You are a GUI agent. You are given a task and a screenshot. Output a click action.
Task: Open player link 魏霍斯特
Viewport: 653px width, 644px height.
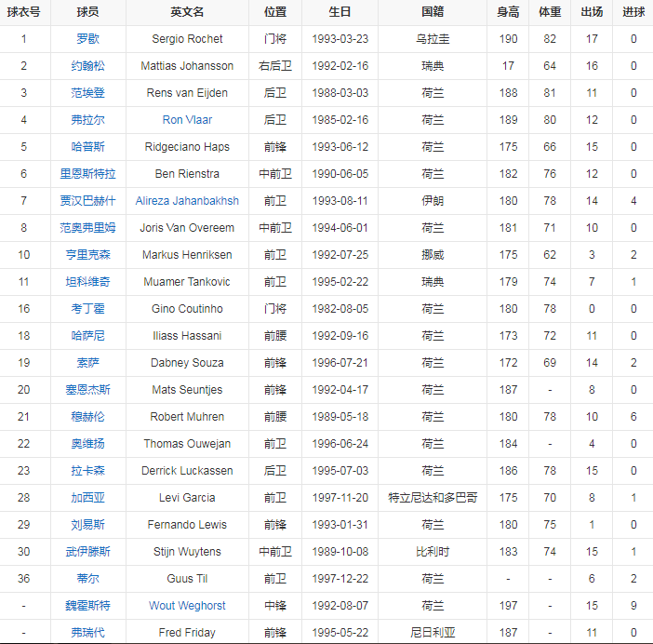(x=87, y=606)
